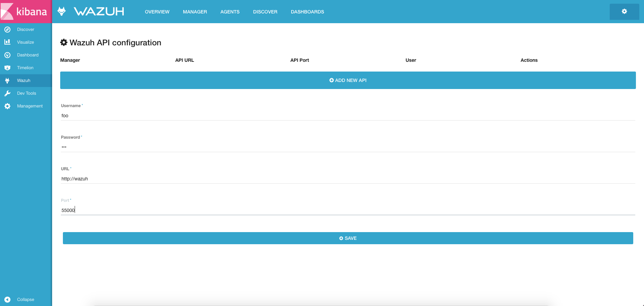This screenshot has height=306, width=644.
Task: Click the Collapse arrow icon
Action: click(7, 300)
